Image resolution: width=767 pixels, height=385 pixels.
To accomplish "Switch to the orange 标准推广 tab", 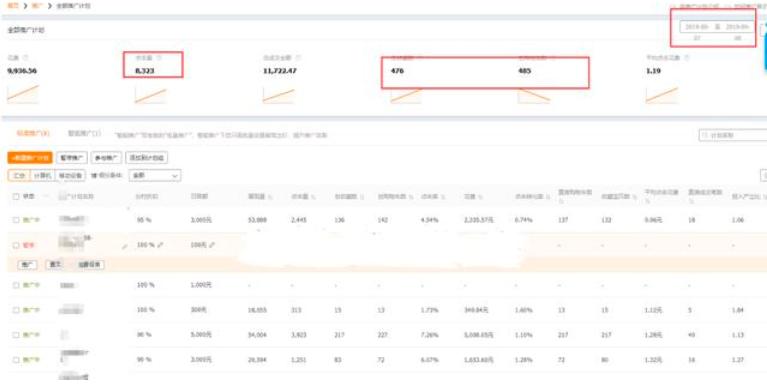I will pos(33,133).
